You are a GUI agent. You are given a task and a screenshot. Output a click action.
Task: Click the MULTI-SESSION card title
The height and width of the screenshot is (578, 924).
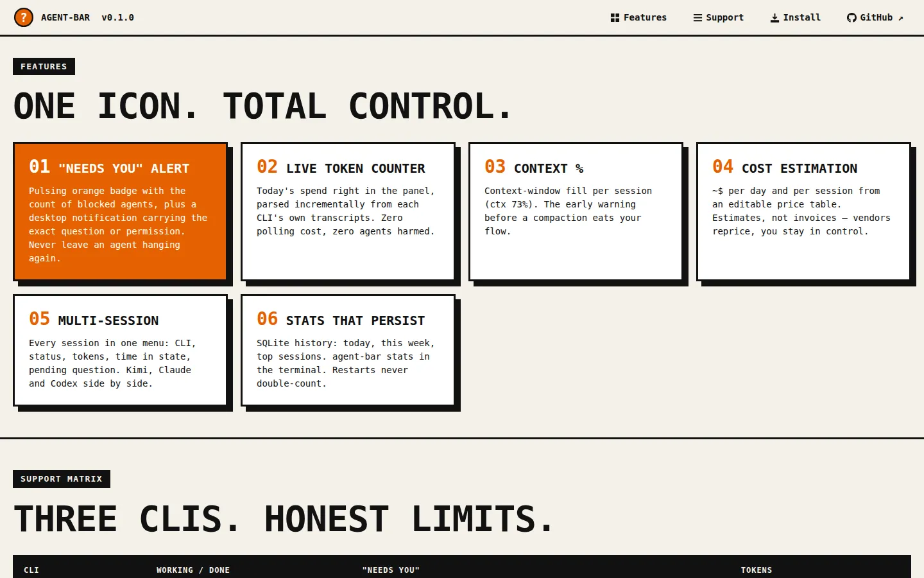[108, 320]
